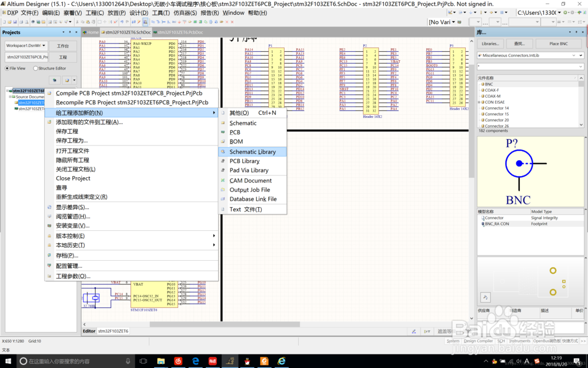
Task: Open Edge browser taskbar icon
Action: (195, 362)
